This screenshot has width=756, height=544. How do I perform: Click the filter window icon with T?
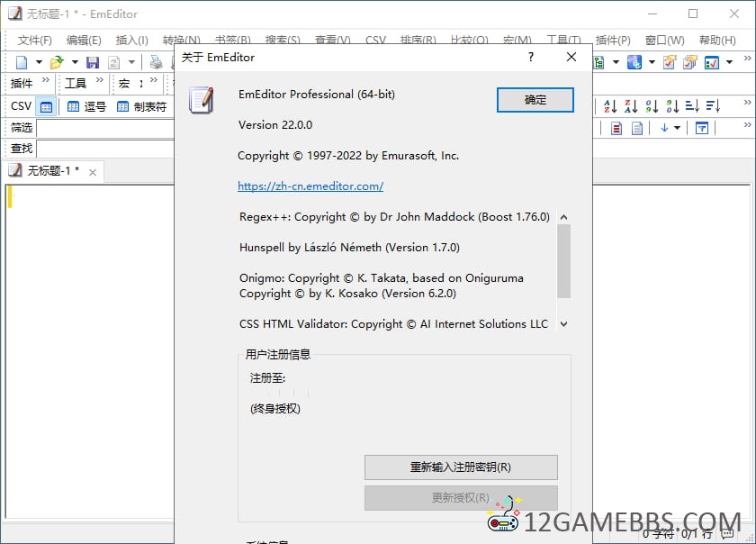pyautogui.click(x=702, y=129)
